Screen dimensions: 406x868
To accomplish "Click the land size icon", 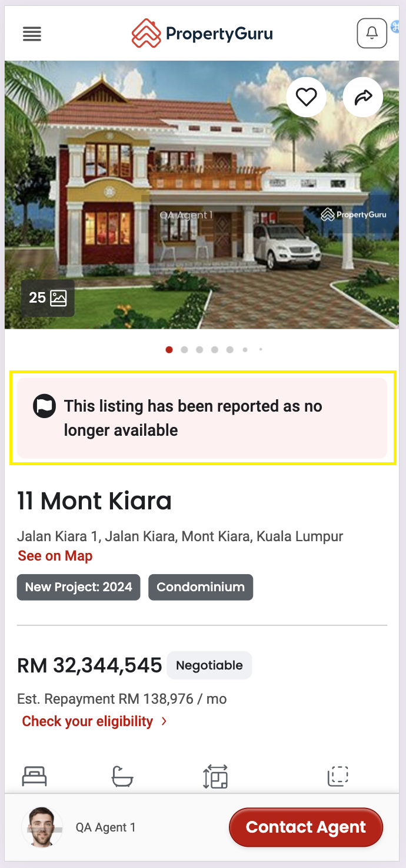I will click(x=338, y=776).
